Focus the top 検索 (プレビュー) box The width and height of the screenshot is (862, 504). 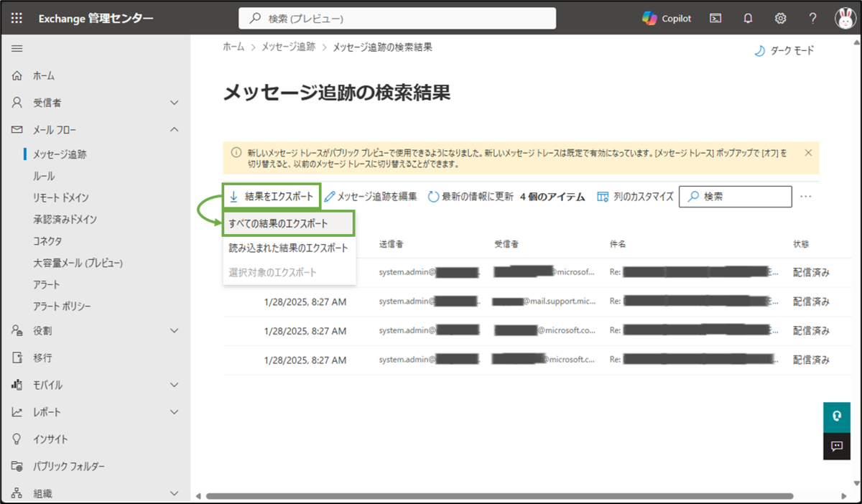pyautogui.click(x=397, y=19)
